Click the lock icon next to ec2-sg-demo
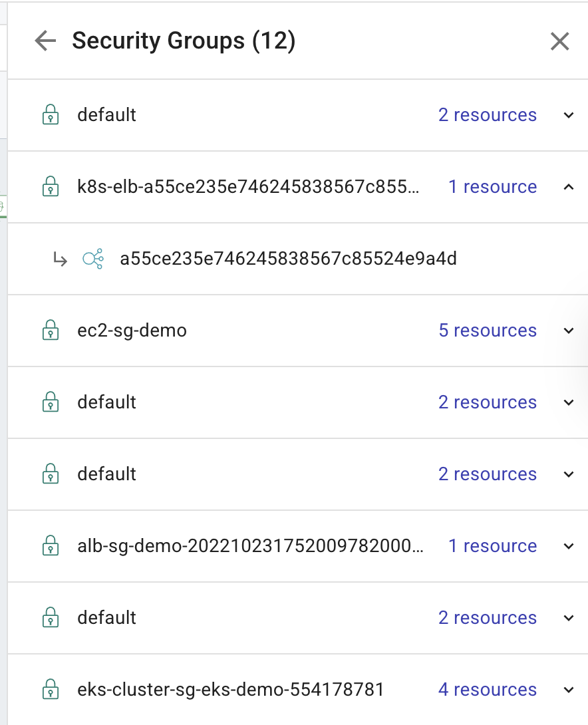 click(51, 331)
